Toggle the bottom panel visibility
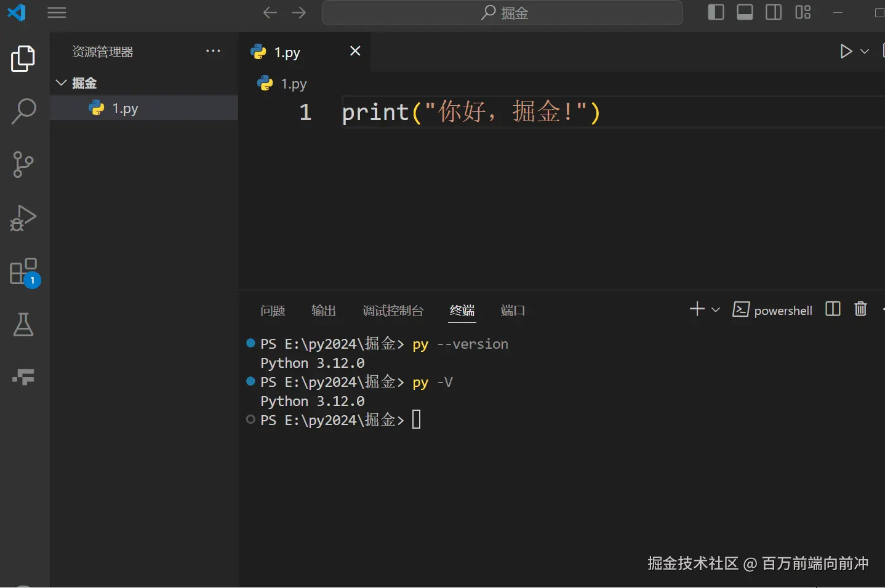885x588 pixels. [745, 12]
